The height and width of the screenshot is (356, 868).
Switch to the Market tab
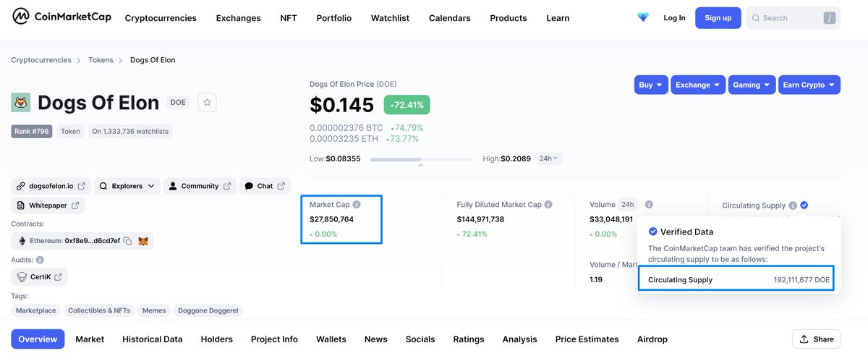tap(90, 339)
